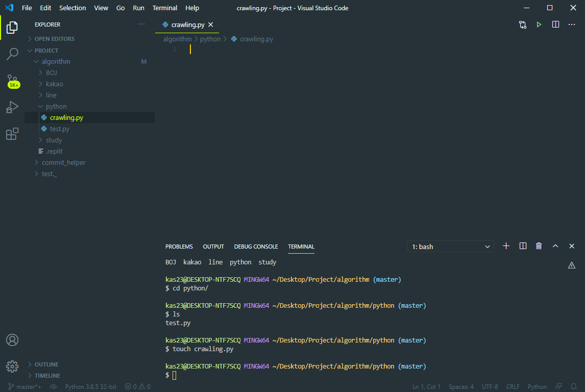Create a new terminal with plus icon
The image size is (585, 392).
coord(506,246)
